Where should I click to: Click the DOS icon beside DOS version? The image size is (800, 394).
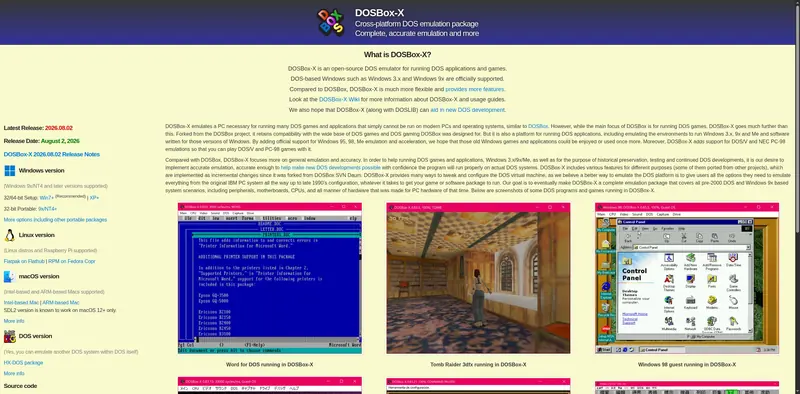[x=9, y=336]
